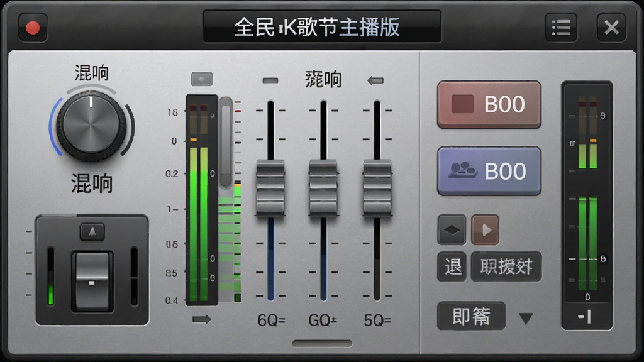
Task: Click the small gray button above level meter
Action: click(x=202, y=79)
